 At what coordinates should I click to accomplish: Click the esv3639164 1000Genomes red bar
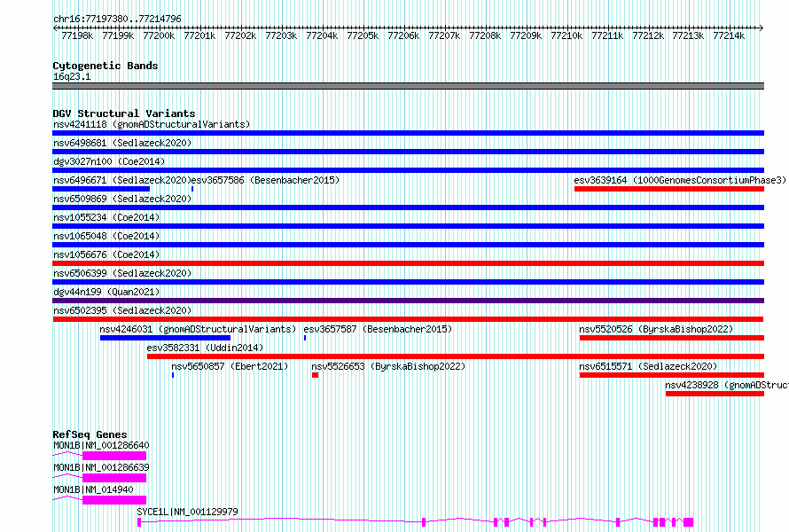point(669,189)
